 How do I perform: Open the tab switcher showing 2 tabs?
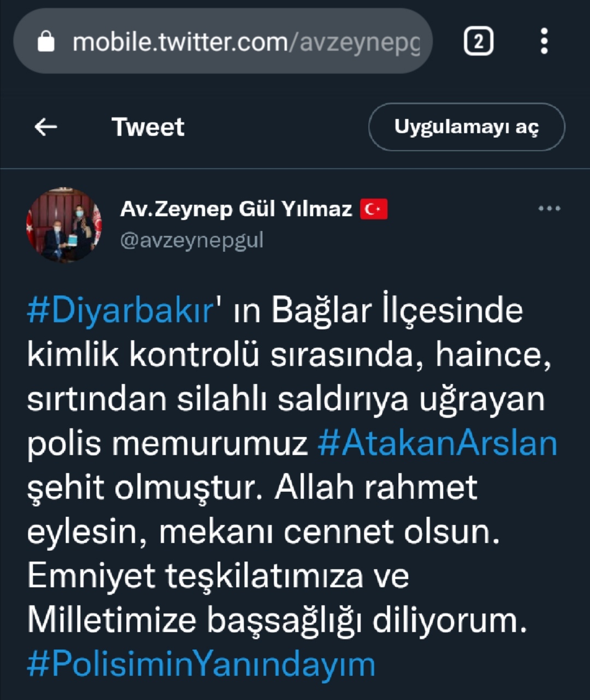point(479,41)
